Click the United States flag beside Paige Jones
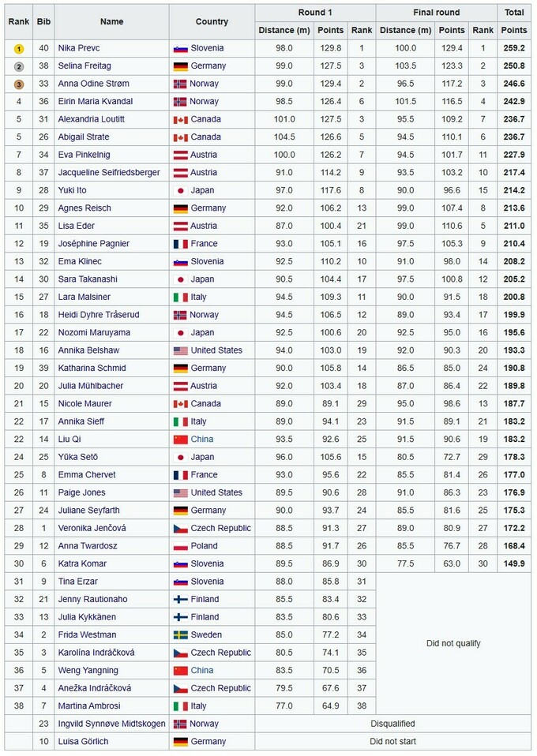Viewport: 537px width, 756px height. coord(180,492)
